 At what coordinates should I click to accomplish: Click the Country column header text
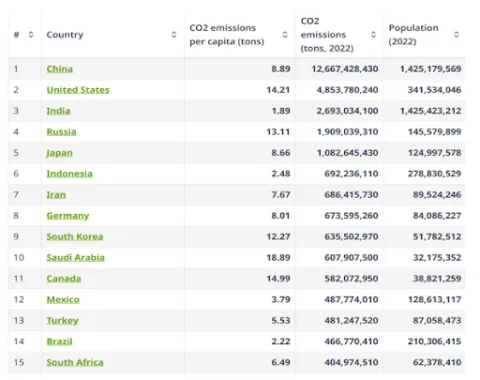[65, 35]
